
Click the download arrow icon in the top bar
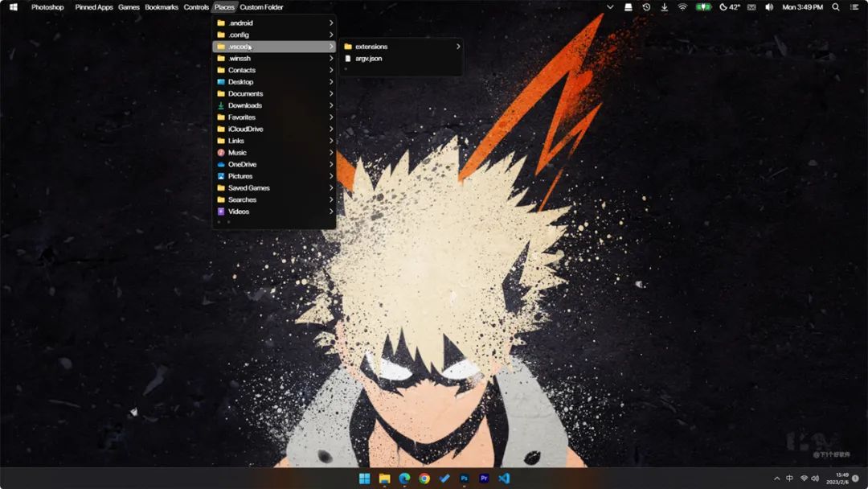(665, 7)
